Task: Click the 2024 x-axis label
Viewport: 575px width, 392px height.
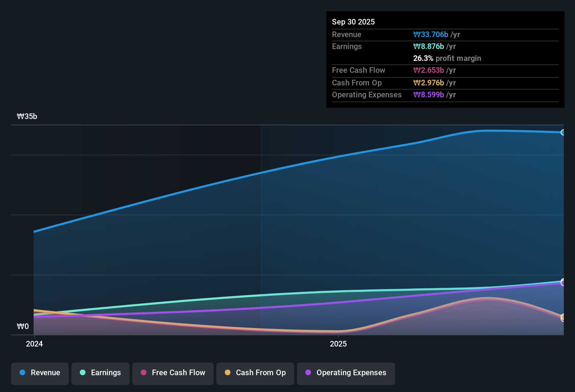Action: pos(34,344)
